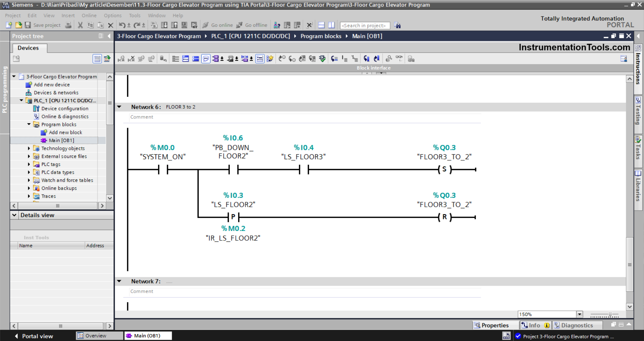Image resolution: width=644 pixels, height=341 pixels.
Task: Collapse Details view panel
Action: pyautogui.click(x=14, y=215)
